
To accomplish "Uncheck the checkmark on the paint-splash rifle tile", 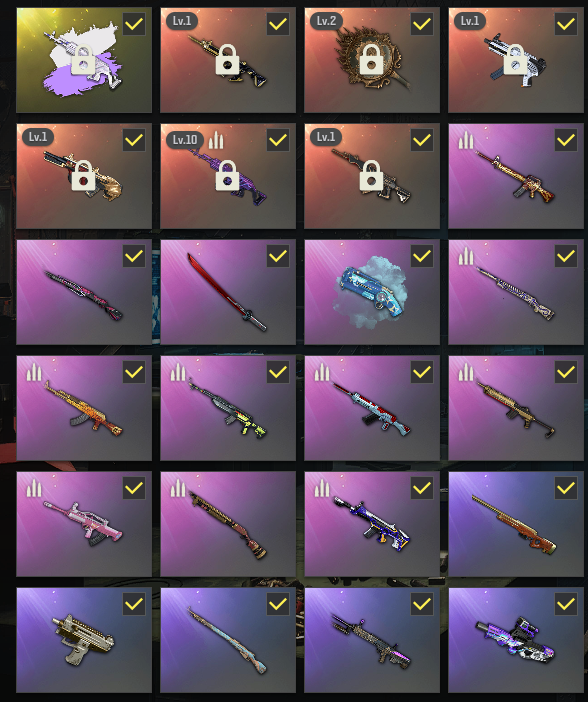I will pos(134,24).
